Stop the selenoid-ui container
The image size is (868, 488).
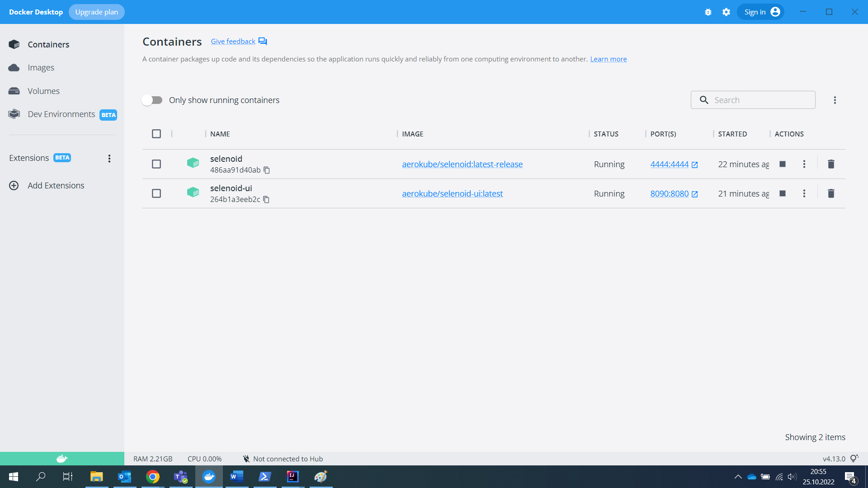[783, 193]
